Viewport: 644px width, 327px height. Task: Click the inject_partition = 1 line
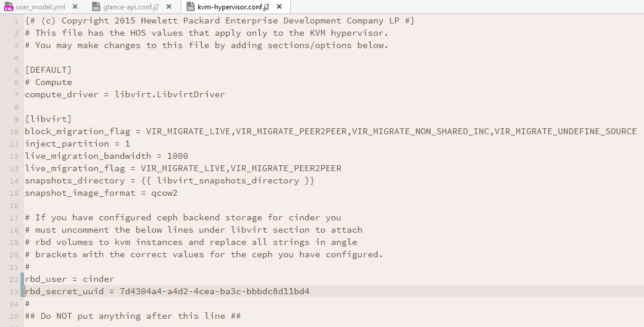(77, 144)
